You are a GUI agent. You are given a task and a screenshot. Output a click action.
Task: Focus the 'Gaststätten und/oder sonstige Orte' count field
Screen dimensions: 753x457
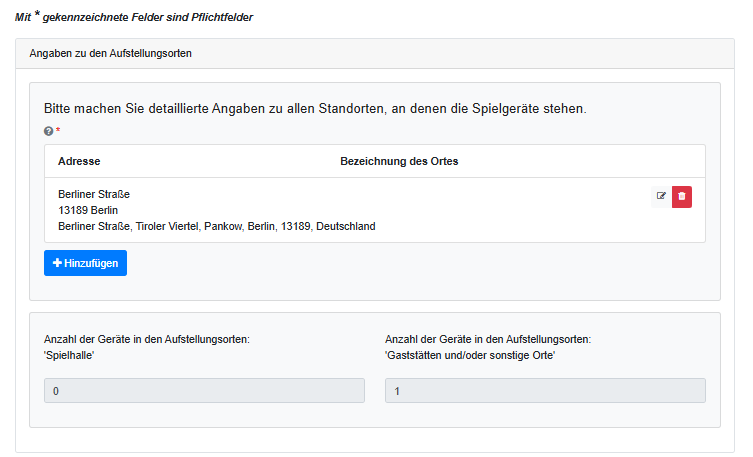(545, 391)
